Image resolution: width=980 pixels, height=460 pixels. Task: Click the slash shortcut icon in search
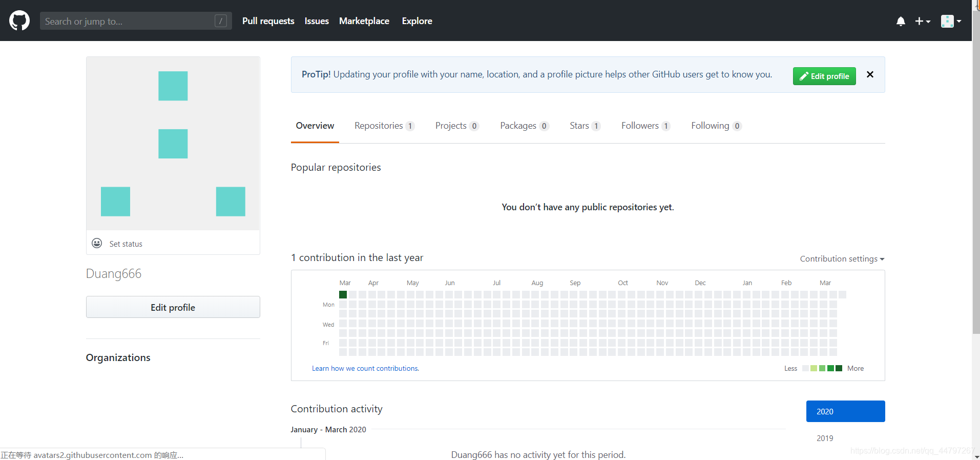pos(221,21)
